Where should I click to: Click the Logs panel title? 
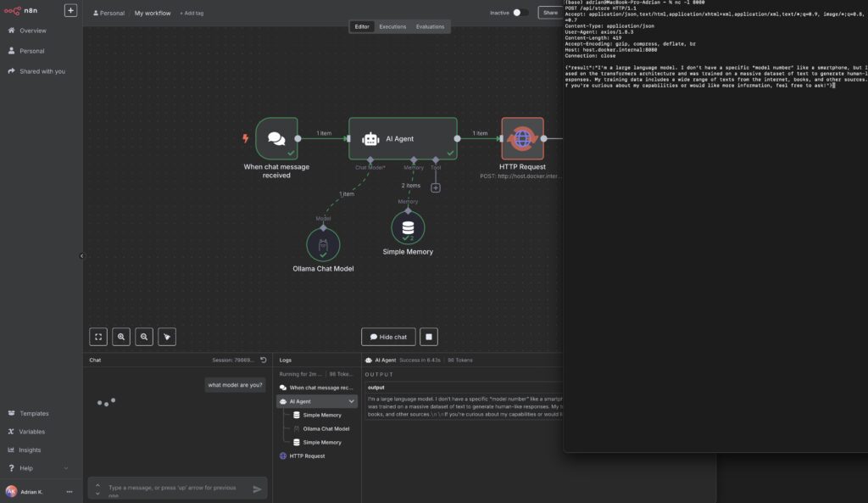285,360
